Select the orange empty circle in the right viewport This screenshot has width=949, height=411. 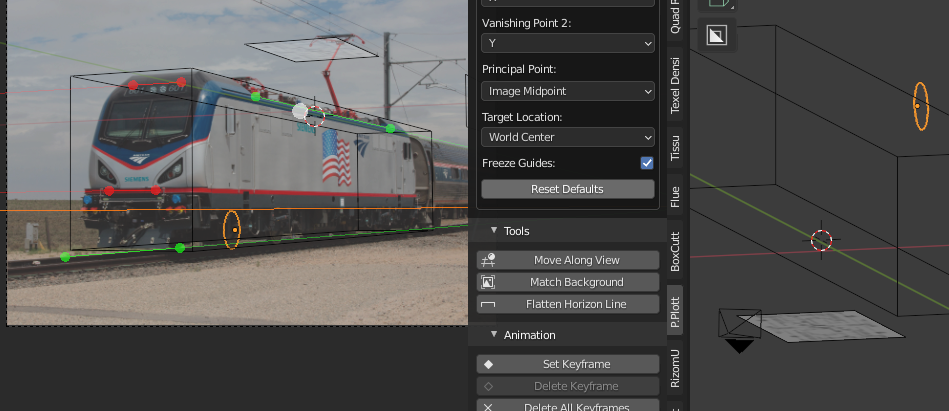[921, 106]
